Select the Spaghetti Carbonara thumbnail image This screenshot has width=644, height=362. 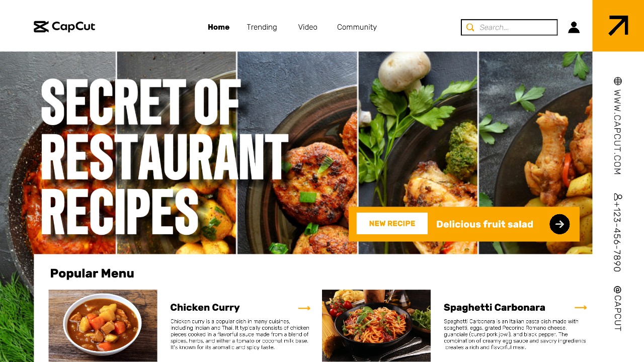(376, 325)
